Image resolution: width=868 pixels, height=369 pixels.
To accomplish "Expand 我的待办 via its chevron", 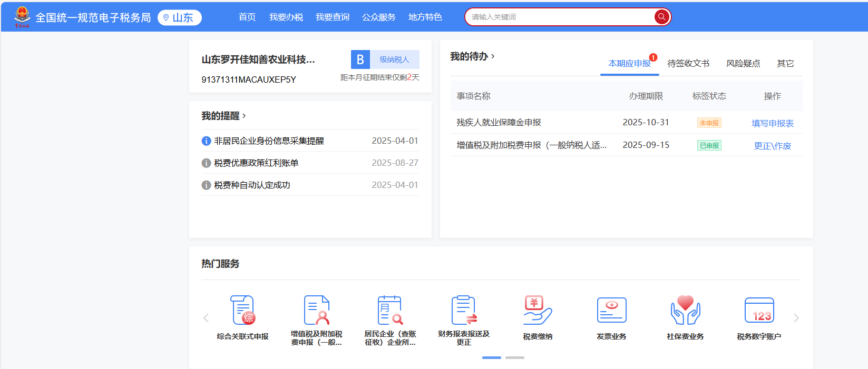I will point(493,56).
